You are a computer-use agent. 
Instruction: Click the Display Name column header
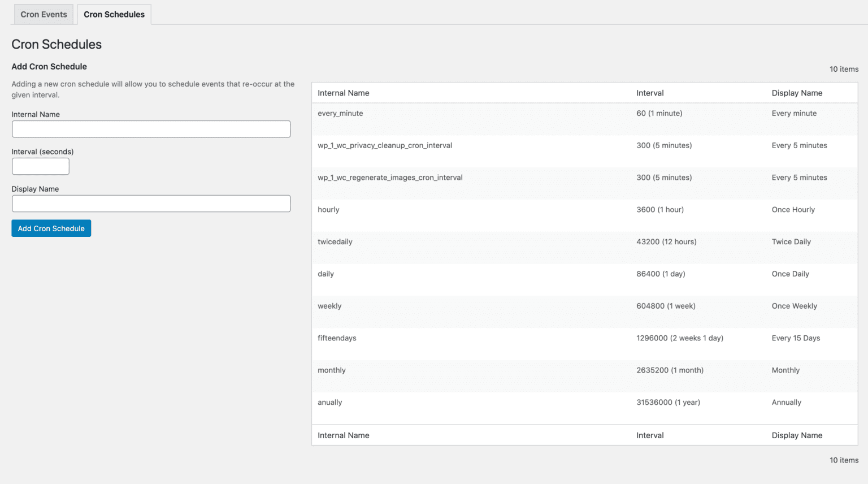coord(797,93)
